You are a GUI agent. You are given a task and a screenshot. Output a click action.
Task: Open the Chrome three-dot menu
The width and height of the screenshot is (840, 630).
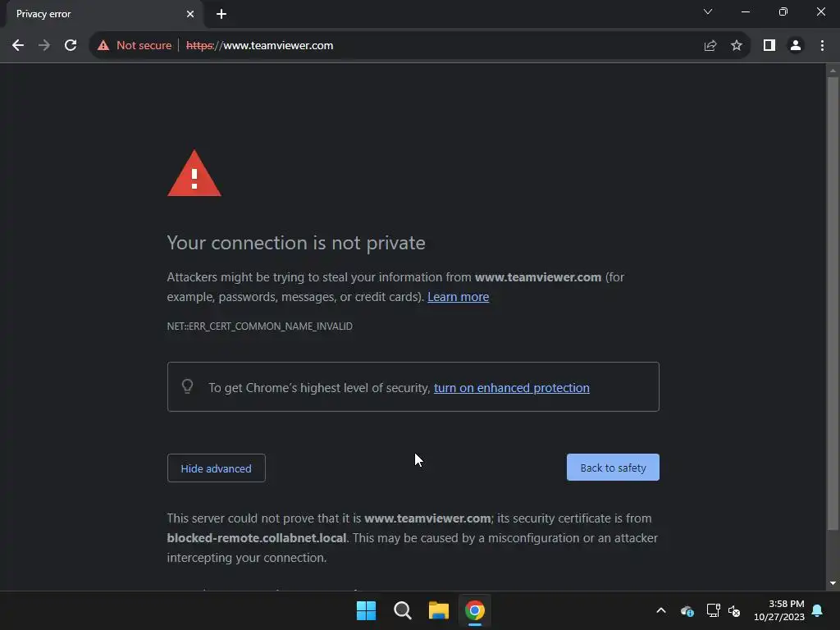822,46
